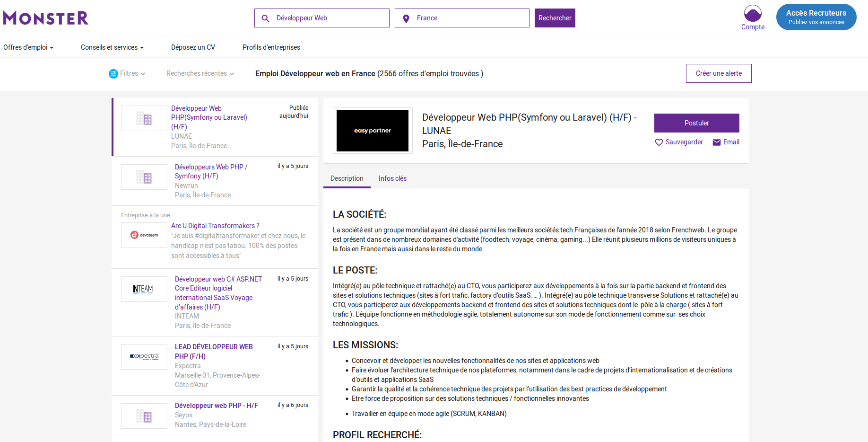
Task: Open LEAD DÉVELOPPEUR WEB PHP listing
Action: click(214, 352)
